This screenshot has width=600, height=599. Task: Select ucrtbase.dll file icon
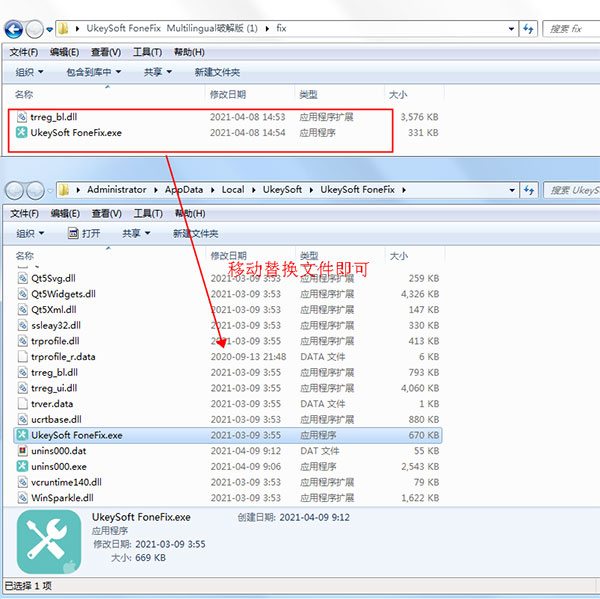tap(23, 419)
